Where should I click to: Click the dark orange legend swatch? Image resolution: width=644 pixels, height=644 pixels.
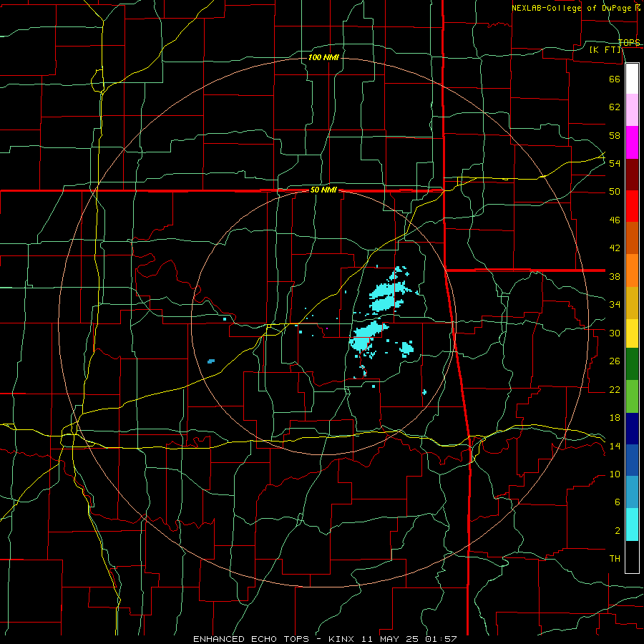(x=632, y=238)
